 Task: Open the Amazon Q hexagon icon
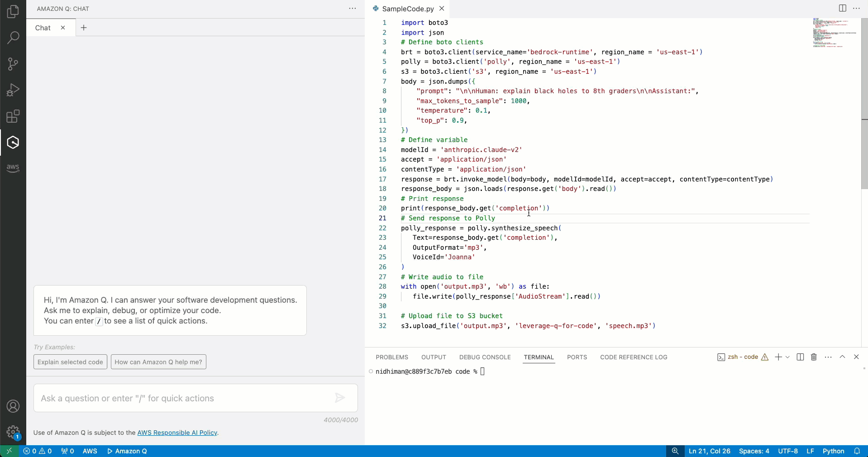(13, 142)
